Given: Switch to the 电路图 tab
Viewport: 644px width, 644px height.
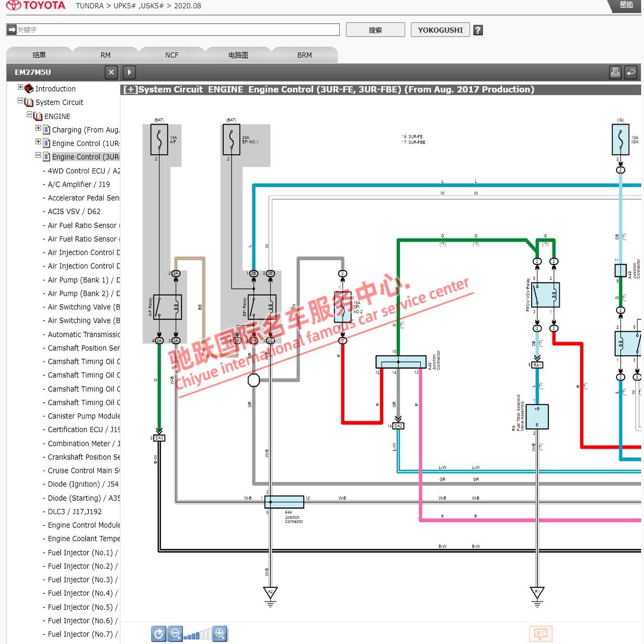Looking at the screenshot, I should [238, 55].
